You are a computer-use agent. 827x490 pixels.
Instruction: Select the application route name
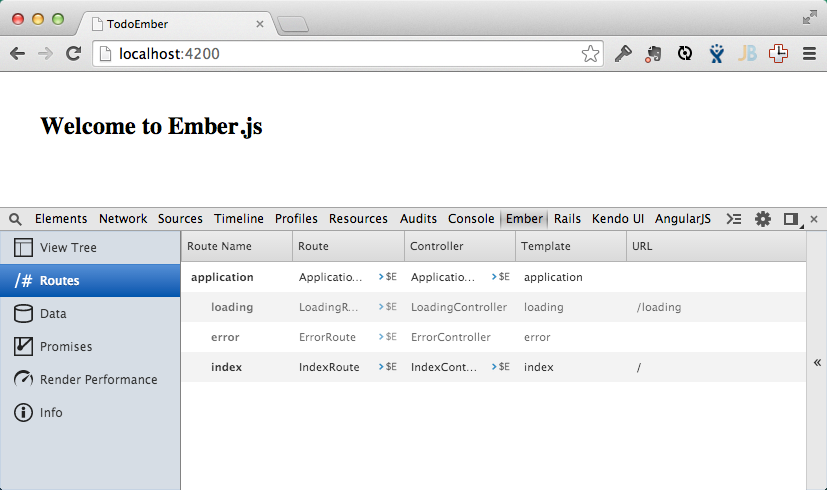click(222, 277)
